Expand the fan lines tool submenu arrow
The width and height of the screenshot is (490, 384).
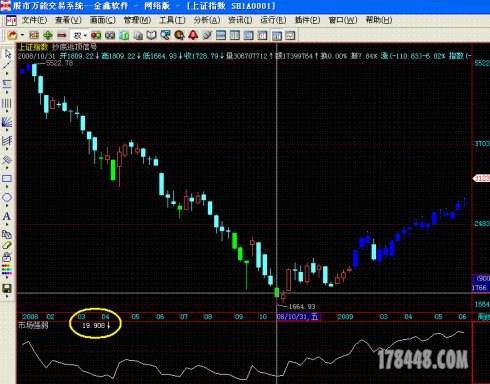pos(7,130)
